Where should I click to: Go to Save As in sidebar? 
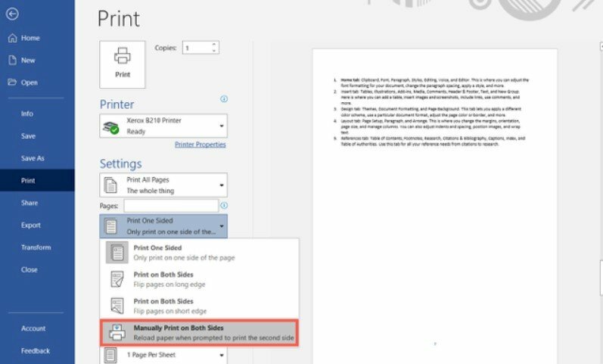tap(33, 158)
